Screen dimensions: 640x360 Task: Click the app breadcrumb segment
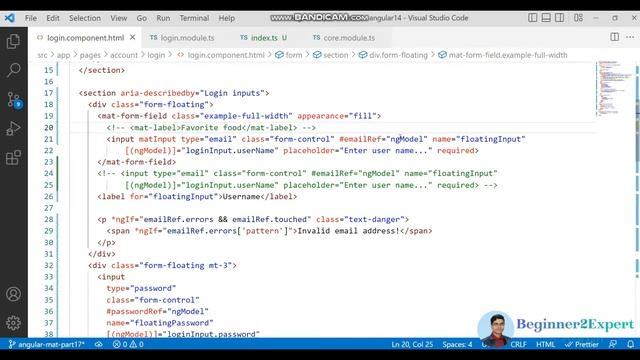(63, 55)
